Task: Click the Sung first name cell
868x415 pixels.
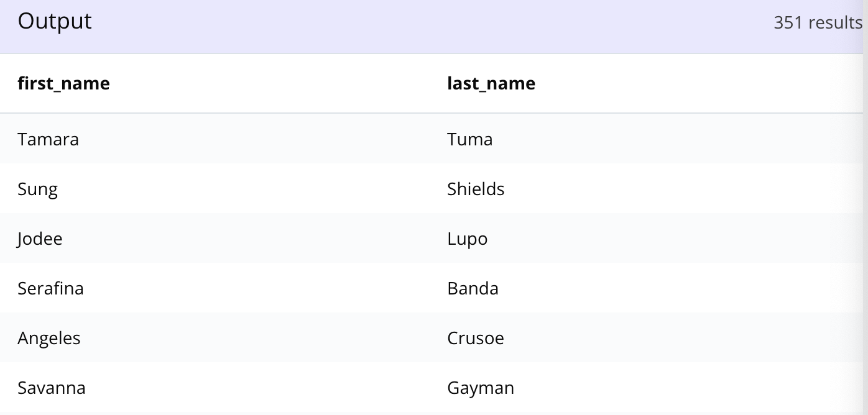Action: point(37,189)
